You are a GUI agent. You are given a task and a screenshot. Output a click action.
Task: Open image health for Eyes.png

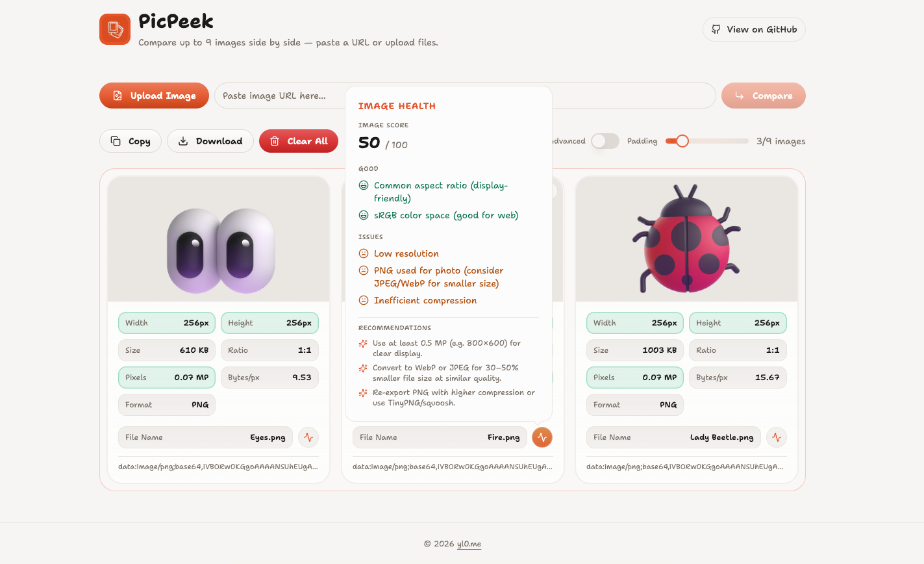pos(308,437)
